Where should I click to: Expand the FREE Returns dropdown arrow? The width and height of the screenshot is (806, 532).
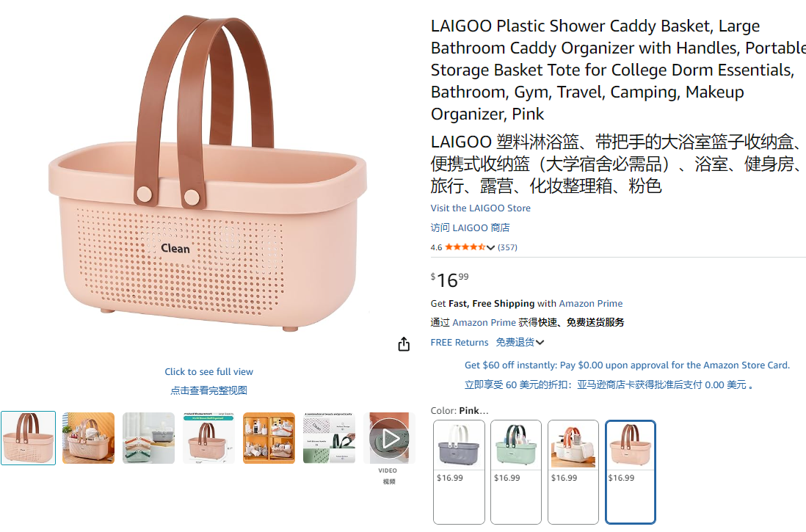pos(540,342)
